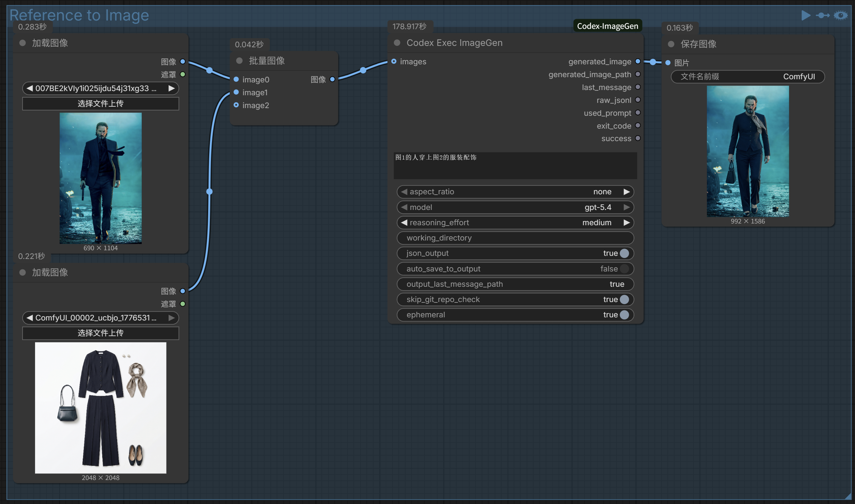Collapse the 保存图像 node via its dot

click(671, 44)
